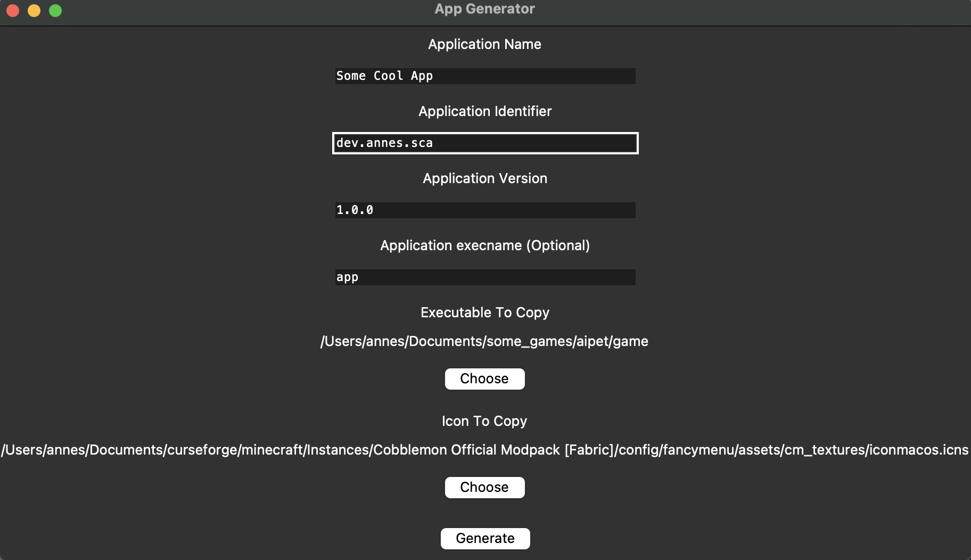Screen dimensions: 971x560
Task: Click the Application Identifier label
Action: [x=484, y=111]
